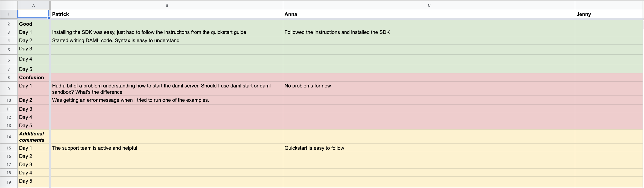Select 'Day 2' in the Confusion section
644x188 pixels.
(x=33, y=100)
